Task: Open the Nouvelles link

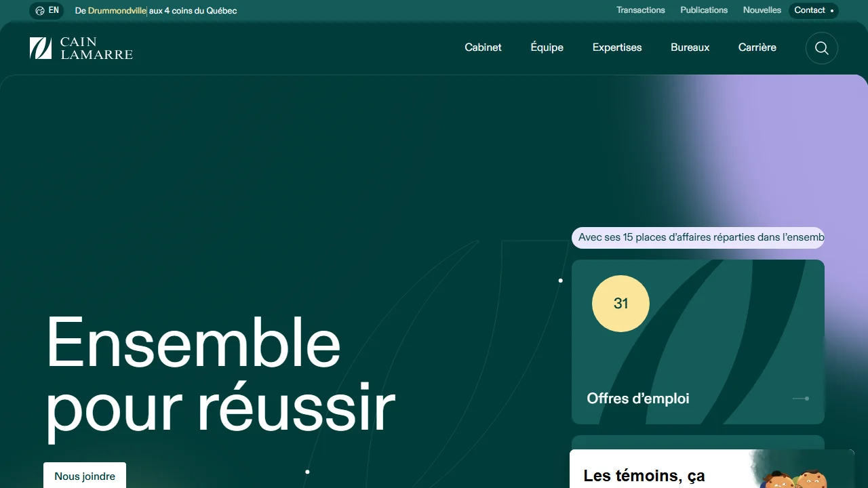Action: 762,10
